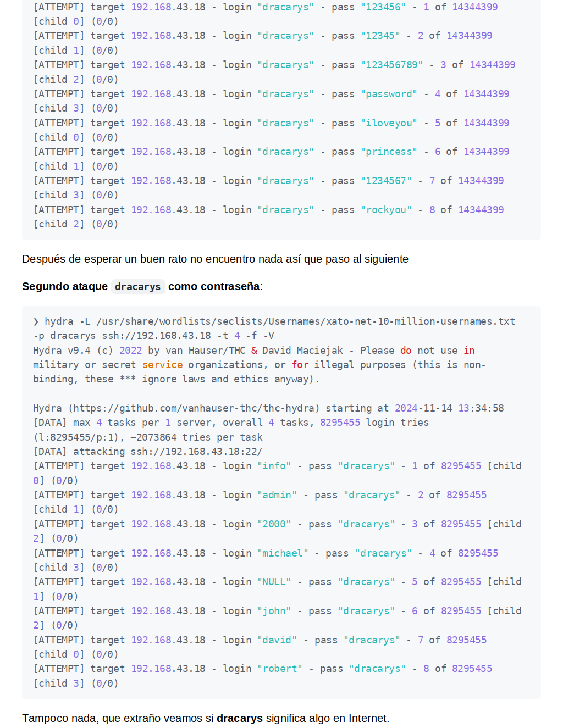The image size is (563, 728).
Task: Select the login name "robert"
Action: click(280, 669)
